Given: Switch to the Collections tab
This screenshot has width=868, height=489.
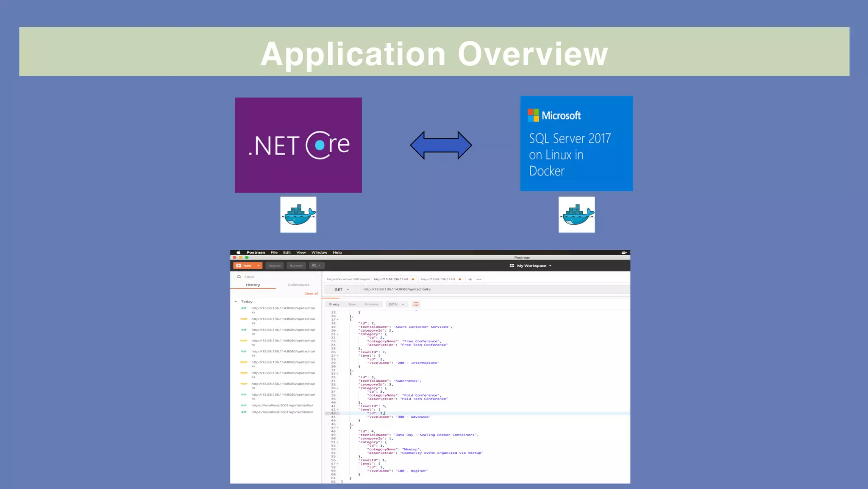Looking at the screenshot, I should click(x=298, y=285).
